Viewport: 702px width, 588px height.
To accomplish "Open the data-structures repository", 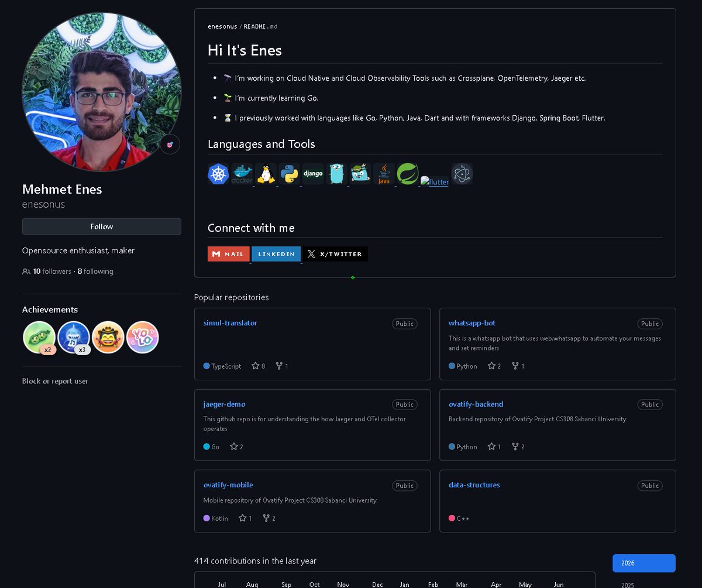I will (x=474, y=485).
